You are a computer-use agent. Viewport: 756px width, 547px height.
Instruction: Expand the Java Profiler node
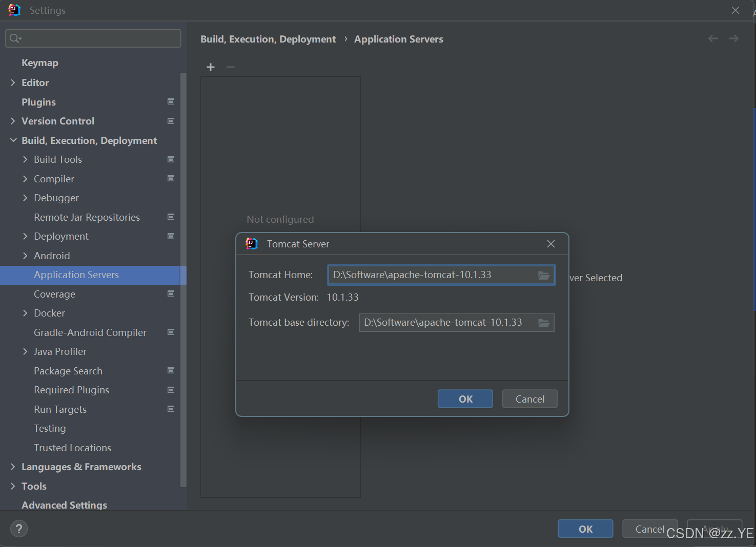(25, 351)
